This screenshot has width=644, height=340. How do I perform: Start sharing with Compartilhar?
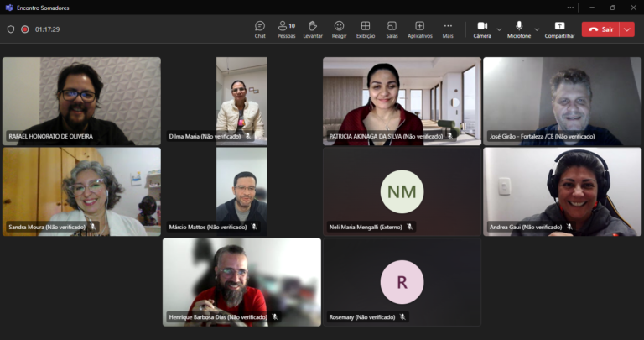click(559, 29)
